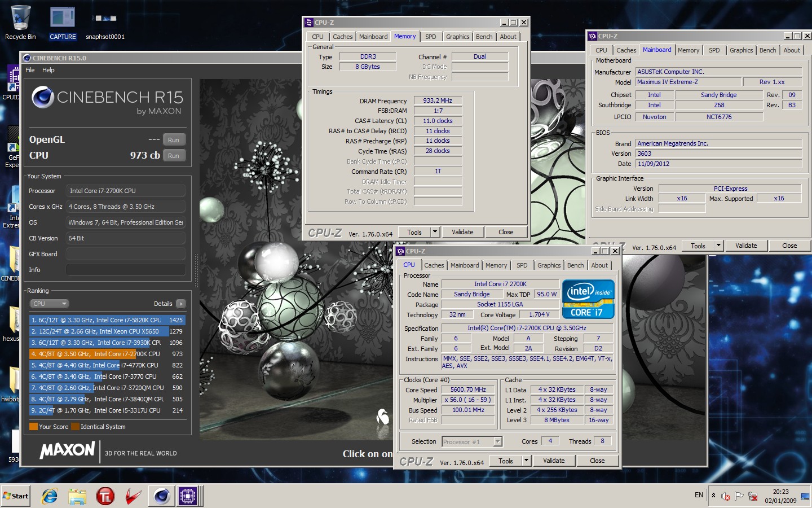This screenshot has height=508, width=812.
Task: Click the Maximus IV Extreme-Z model field
Action: point(688,82)
